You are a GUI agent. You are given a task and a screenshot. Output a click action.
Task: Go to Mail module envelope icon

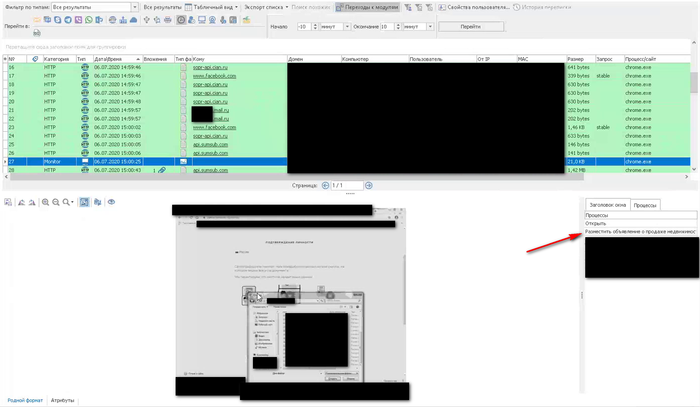click(x=37, y=20)
